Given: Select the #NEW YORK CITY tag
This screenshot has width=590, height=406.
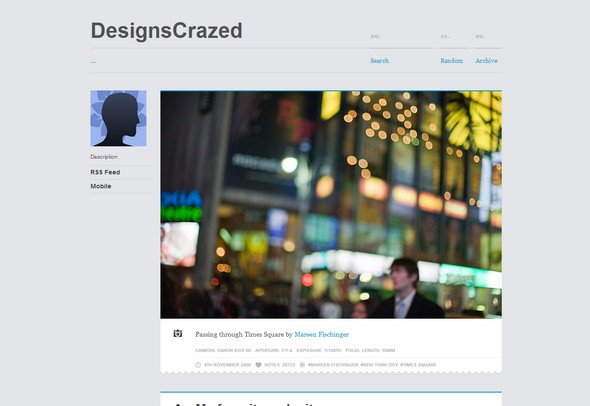Looking at the screenshot, I should point(379,365).
